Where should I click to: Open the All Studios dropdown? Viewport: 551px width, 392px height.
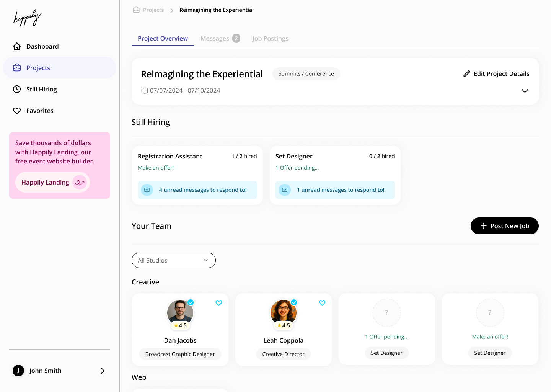click(x=173, y=260)
